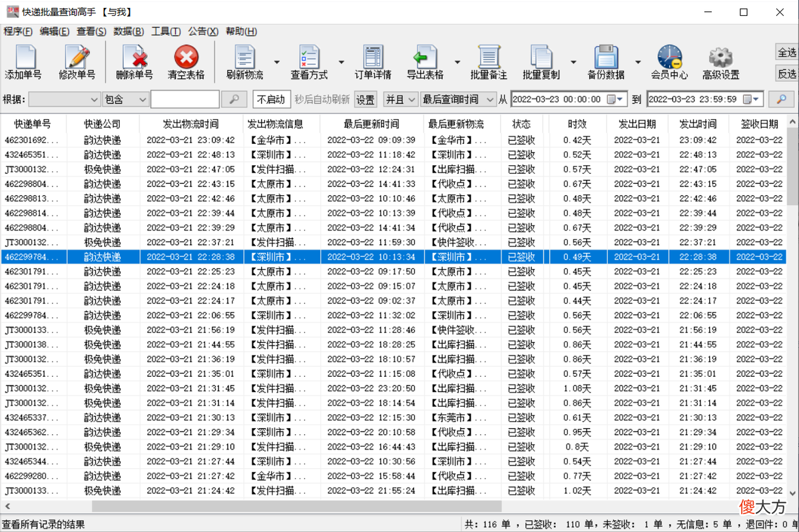Click the 刷新物流 icon
799x532 pixels.
click(244, 57)
